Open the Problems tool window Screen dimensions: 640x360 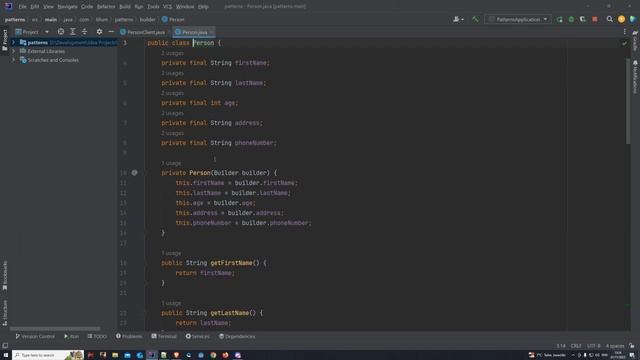(x=129, y=336)
